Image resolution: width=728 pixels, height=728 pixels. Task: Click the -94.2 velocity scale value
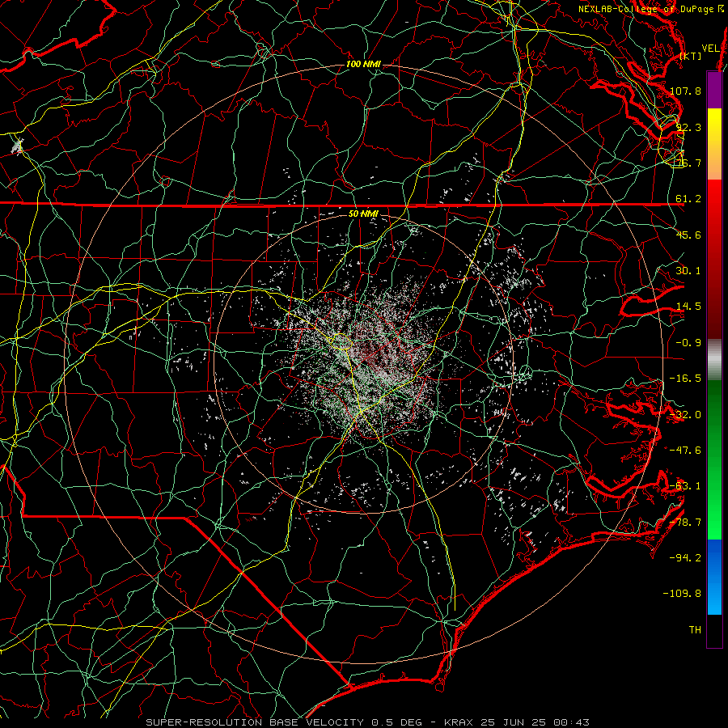pos(685,558)
